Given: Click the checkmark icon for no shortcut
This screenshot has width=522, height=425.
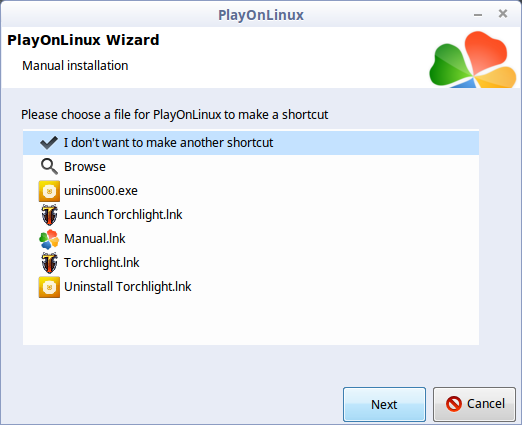Looking at the screenshot, I should [x=49, y=143].
